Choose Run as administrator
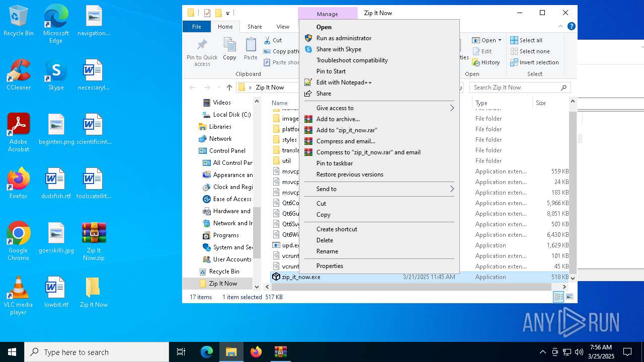The width and height of the screenshot is (644, 362). (x=379, y=38)
